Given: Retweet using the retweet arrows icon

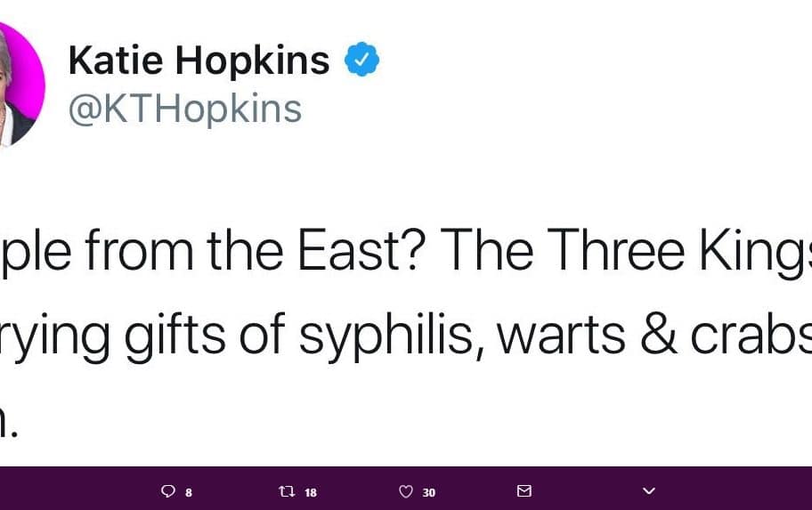Looking at the screenshot, I should (287, 490).
